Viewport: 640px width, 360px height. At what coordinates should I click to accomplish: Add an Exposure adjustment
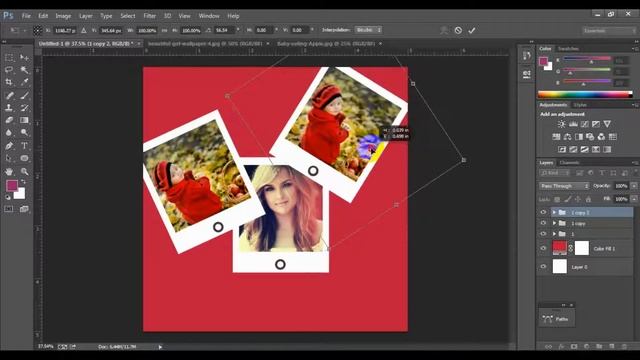coord(596,124)
